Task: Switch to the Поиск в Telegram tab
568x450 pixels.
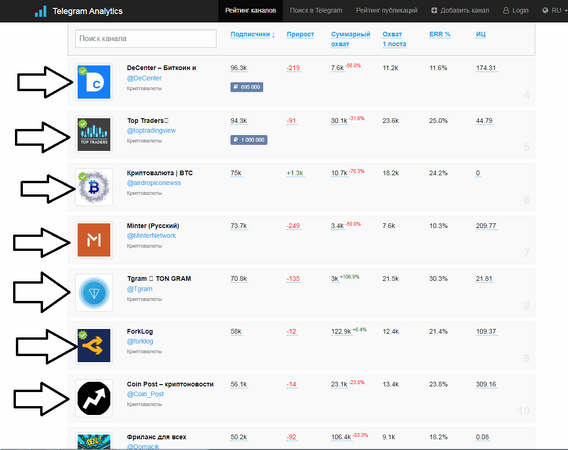Action: tap(316, 11)
